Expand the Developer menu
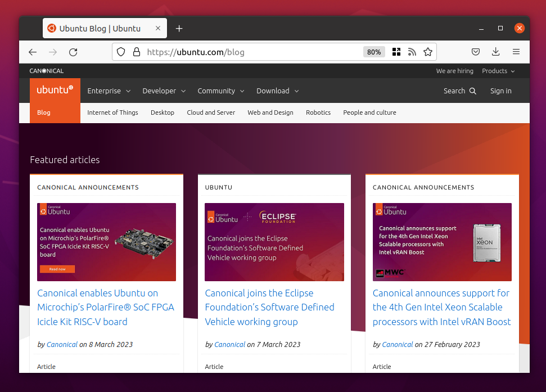Image resolution: width=546 pixels, height=392 pixels. 164,91
